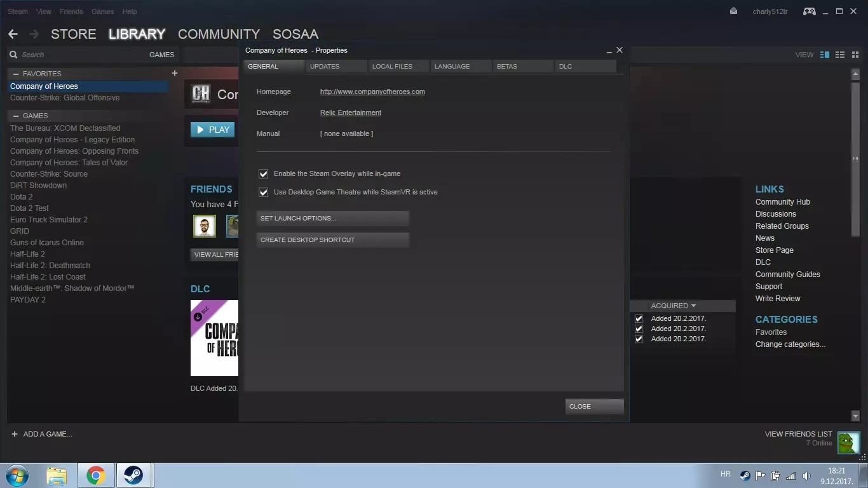Sort DLC by the Acquired column arrow
This screenshot has height=488, width=868.
click(x=693, y=306)
